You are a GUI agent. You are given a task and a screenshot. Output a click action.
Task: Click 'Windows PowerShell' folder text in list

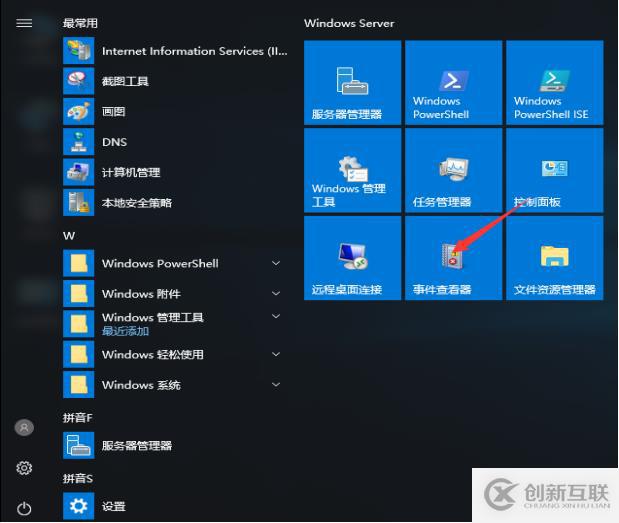click(160, 263)
